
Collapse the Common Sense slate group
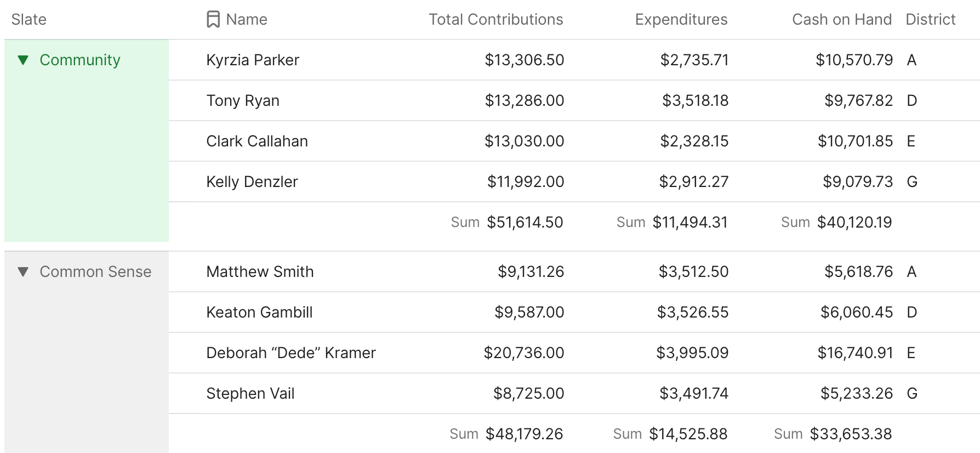[23, 271]
